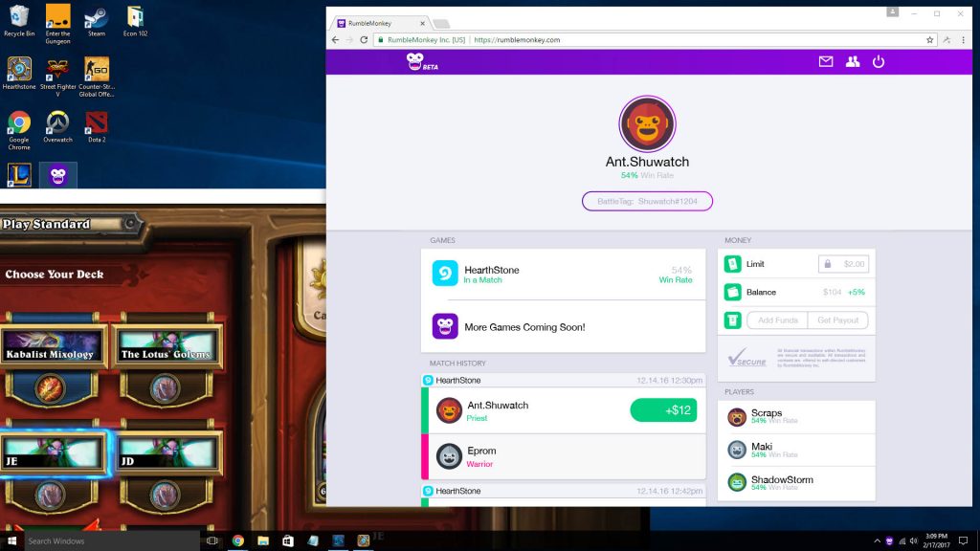Open ShadowStorm player profile

coord(796,483)
